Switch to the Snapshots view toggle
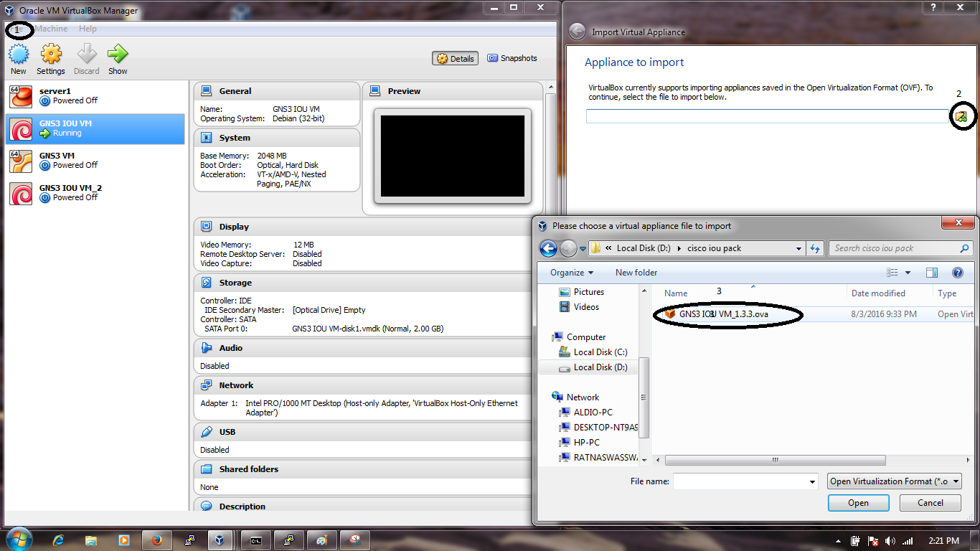Image resolution: width=980 pixels, height=551 pixels. 512,58
